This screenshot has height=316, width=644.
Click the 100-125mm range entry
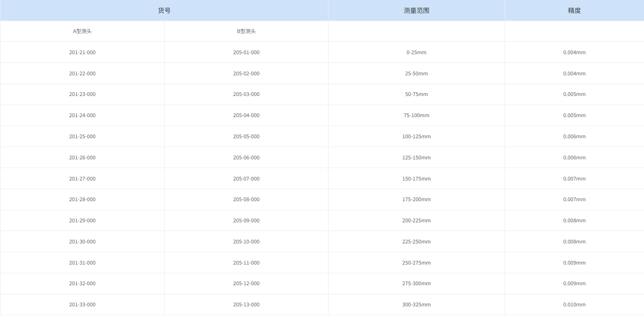coord(416,136)
